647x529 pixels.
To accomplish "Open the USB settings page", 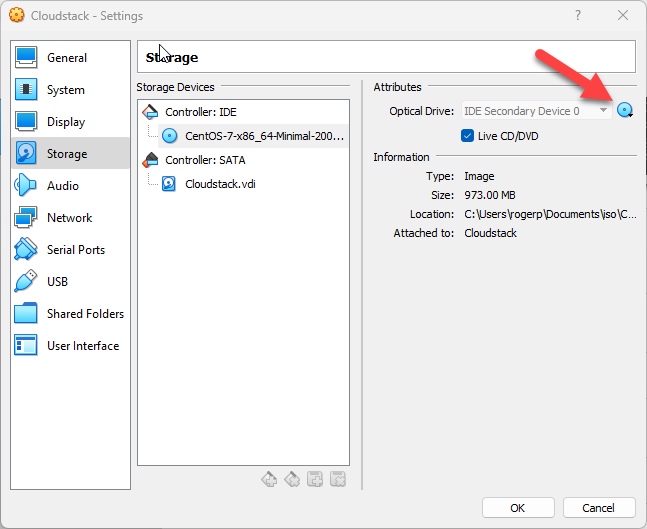I will point(57,282).
